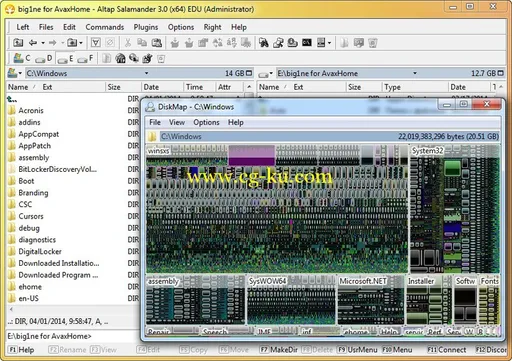Click the disk drive info toolbar icon
Viewport: 512px width, 361px height.
tap(292, 43)
